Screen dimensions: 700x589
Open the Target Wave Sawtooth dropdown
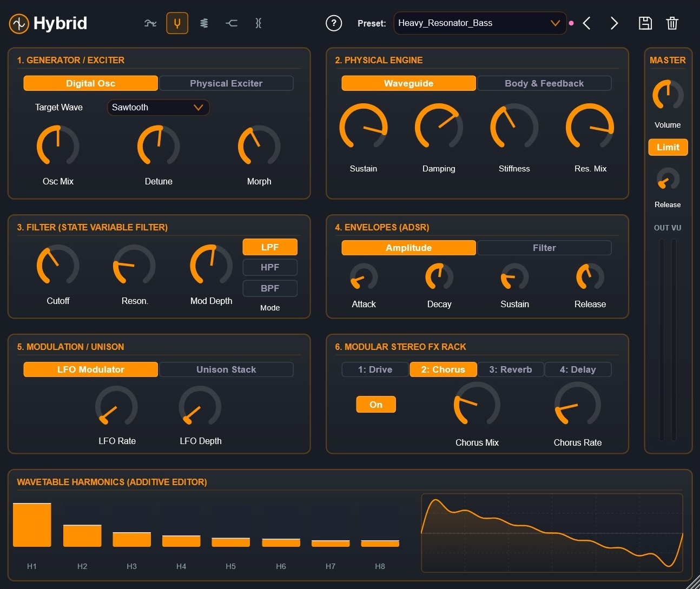tap(158, 107)
